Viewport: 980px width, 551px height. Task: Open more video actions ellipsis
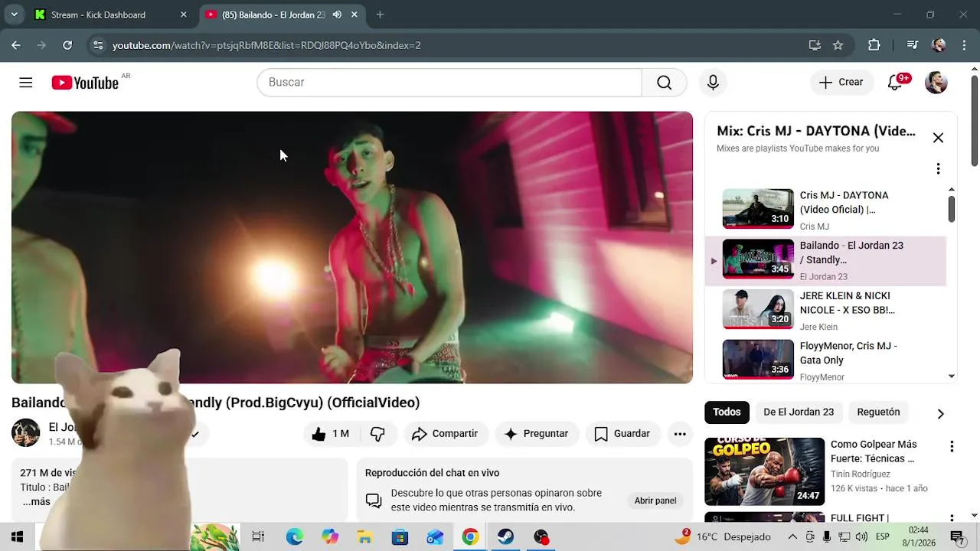click(680, 434)
